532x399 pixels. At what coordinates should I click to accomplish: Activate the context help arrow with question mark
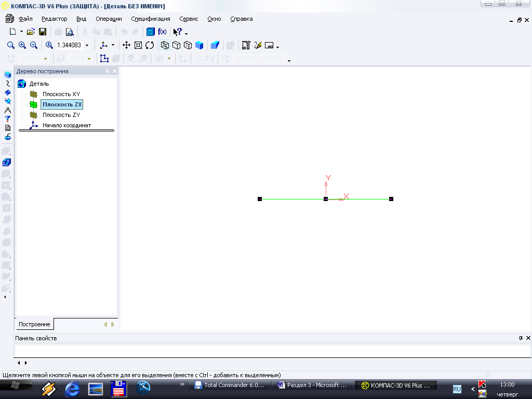(x=178, y=32)
